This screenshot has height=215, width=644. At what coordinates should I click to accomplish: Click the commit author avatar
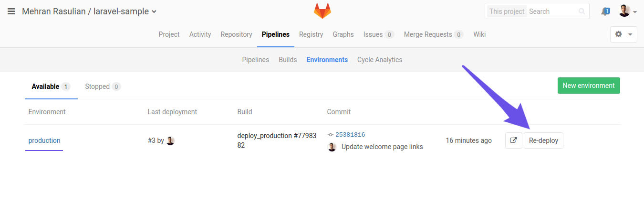pos(332,147)
